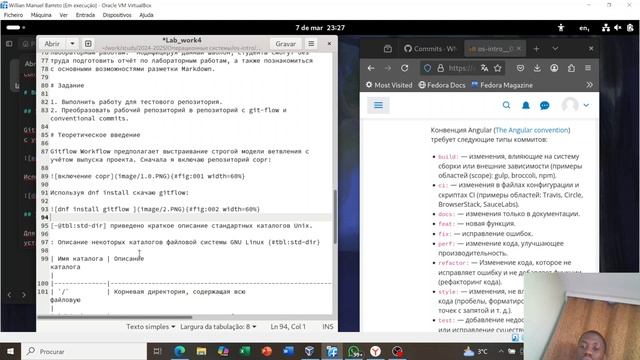Open webpage messages chat icon

coord(544,106)
